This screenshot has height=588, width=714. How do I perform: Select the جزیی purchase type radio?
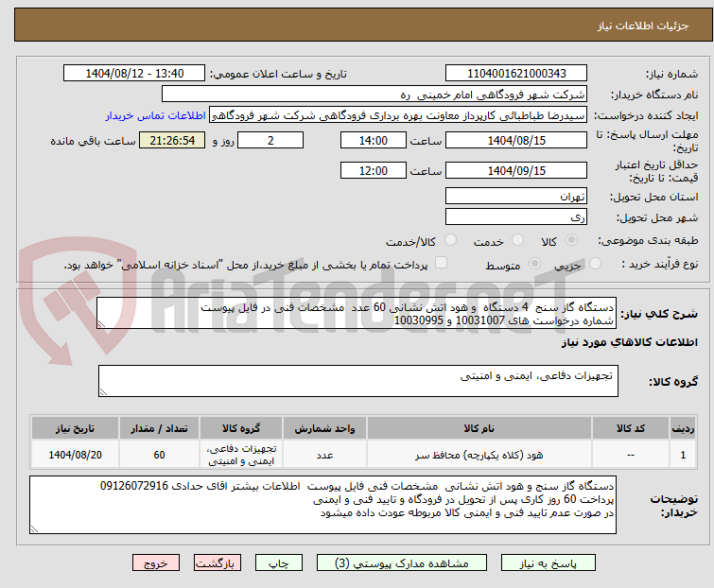(595, 264)
